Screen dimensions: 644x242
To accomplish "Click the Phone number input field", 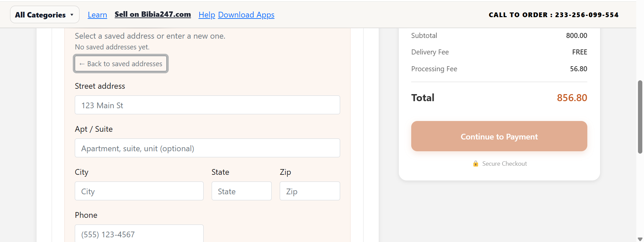I will (x=139, y=234).
